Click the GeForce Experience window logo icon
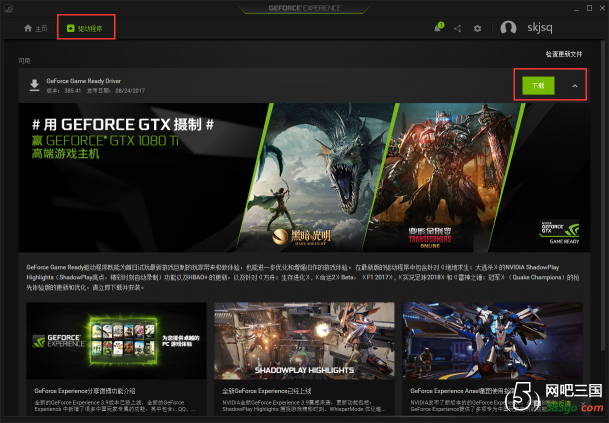Screen dimensions: 609x423 [9, 8]
